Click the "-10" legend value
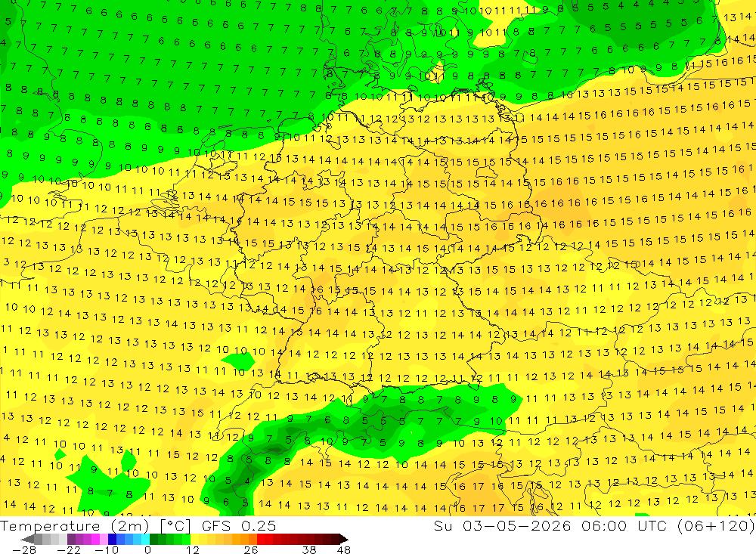This screenshot has height=554, width=756. (x=107, y=549)
